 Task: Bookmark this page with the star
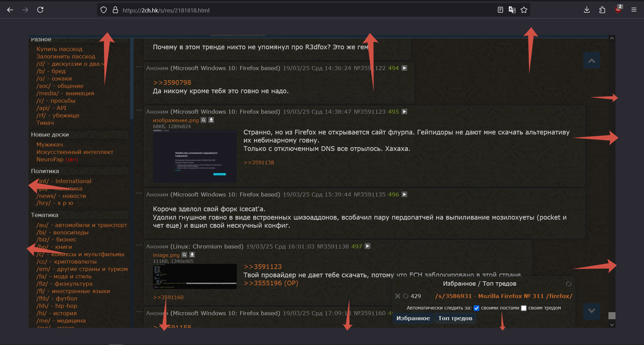coord(524,10)
